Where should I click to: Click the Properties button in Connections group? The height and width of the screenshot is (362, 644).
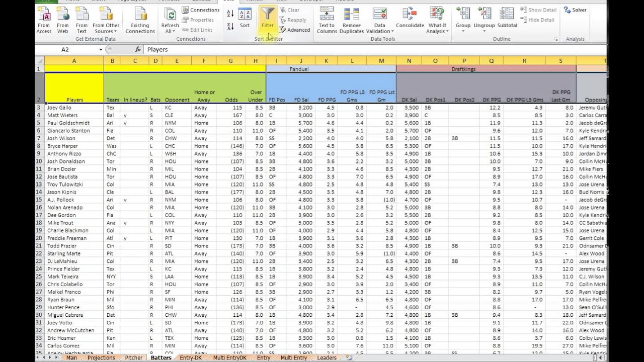198,20
